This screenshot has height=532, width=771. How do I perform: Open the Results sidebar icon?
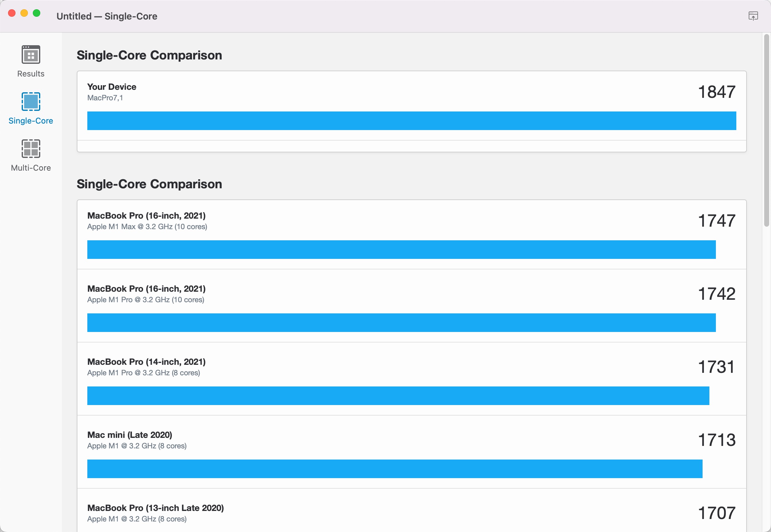tap(31, 54)
